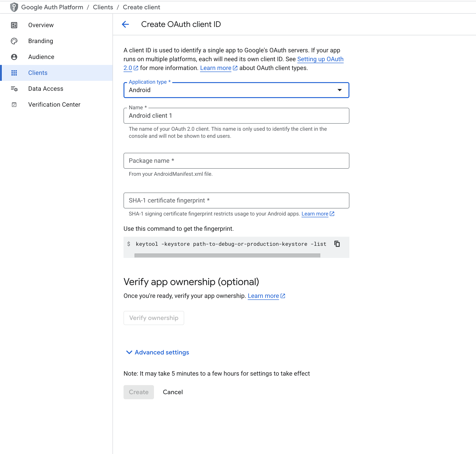The image size is (476, 454).
Task: Open Branding in the sidebar
Action: (x=56, y=41)
